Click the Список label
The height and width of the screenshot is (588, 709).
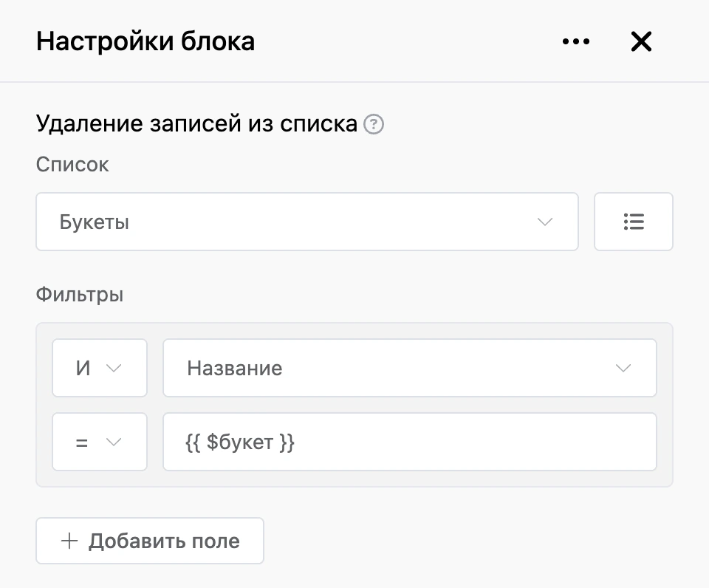(x=72, y=165)
